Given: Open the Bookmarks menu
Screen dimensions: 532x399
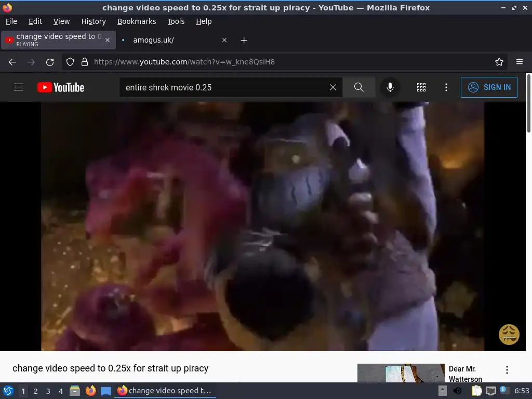Looking at the screenshot, I should (x=137, y=21).
